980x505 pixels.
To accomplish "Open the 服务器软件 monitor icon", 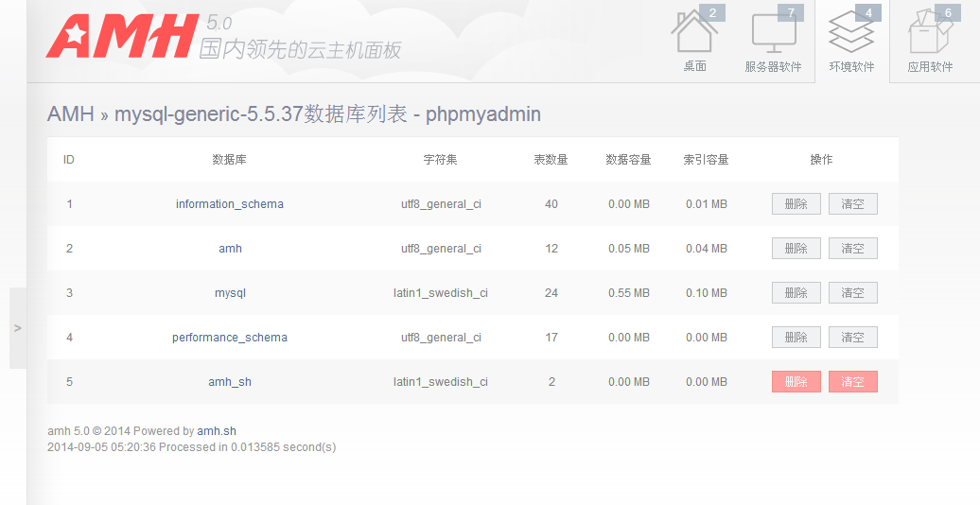I will [x=773, y=38].
